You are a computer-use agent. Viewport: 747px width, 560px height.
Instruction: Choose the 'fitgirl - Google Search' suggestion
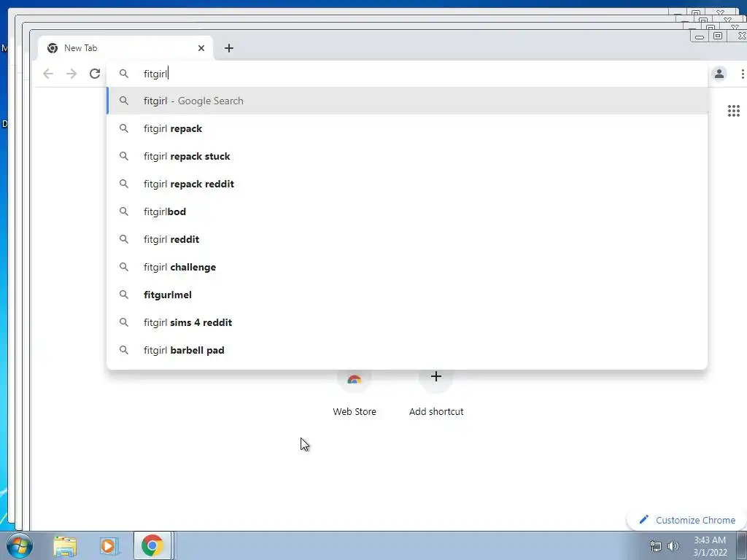pyautogui.click(x=407, y=101)
